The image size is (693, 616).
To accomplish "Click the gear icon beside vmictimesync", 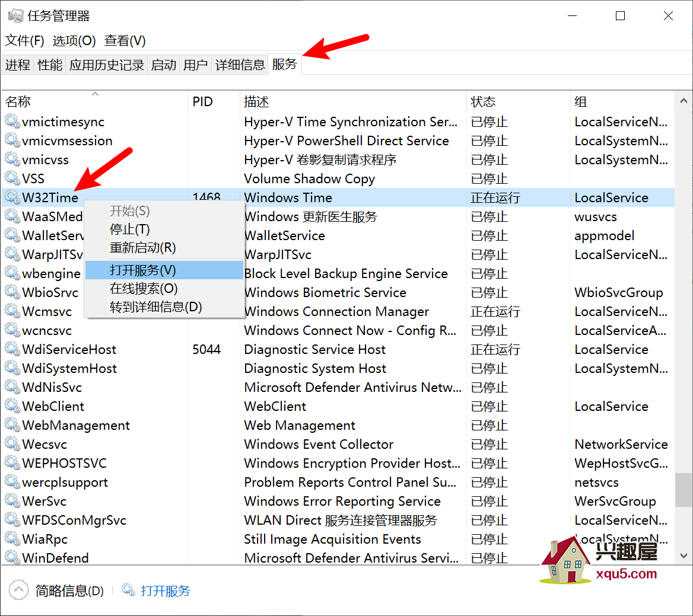I will tap(12, 122).
